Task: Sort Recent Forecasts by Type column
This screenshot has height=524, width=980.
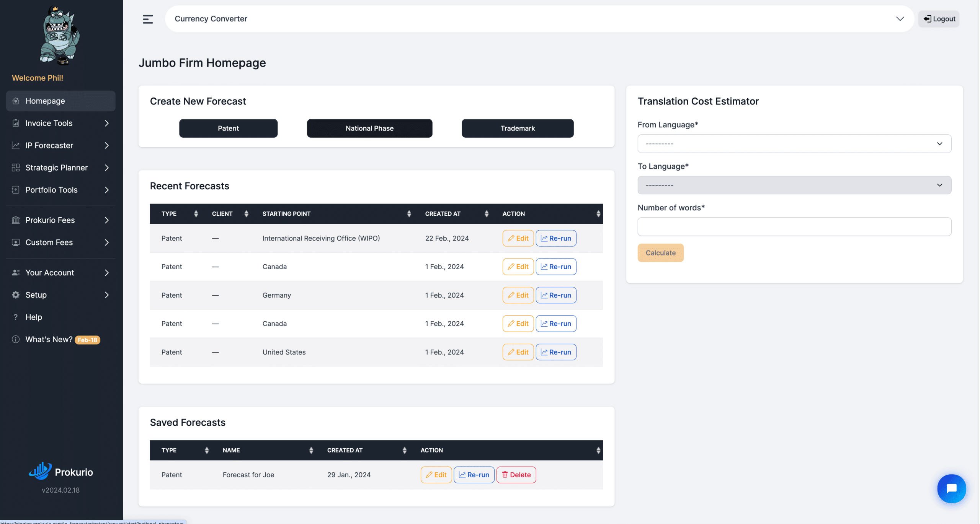Action: pyautogui.click(x=196, y=214)
